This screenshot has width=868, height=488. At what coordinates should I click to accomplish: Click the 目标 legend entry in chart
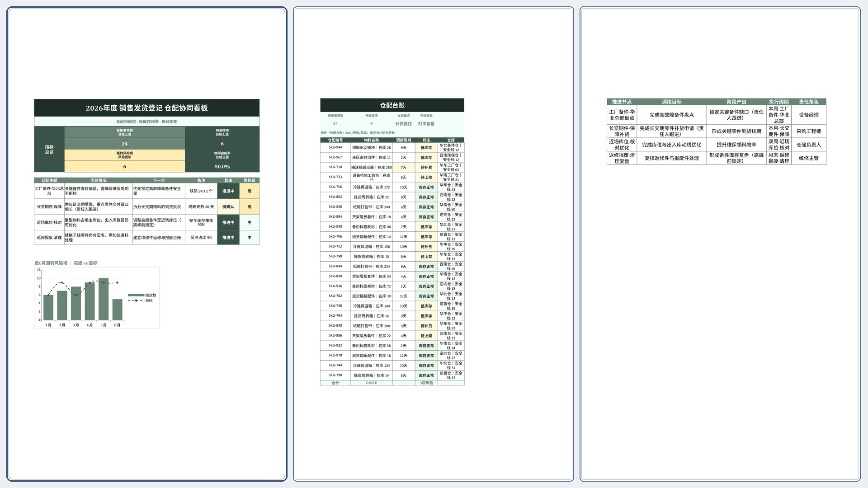tap(141, 300)
